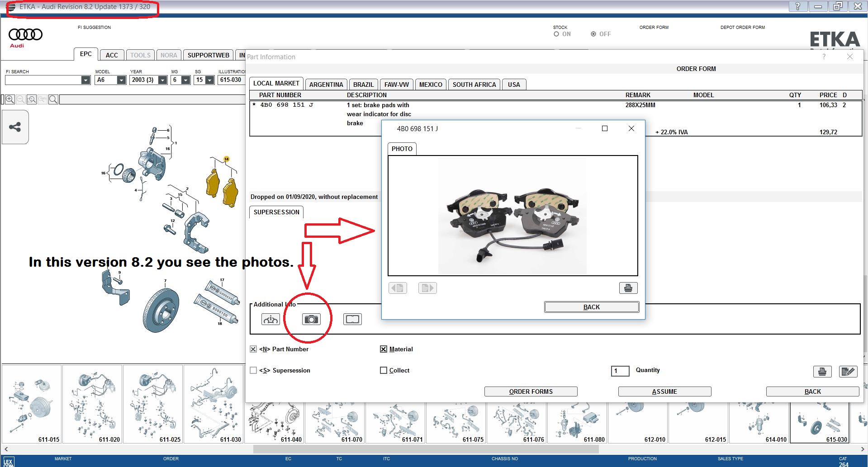
Task: Open ORDER FORM in the top header
Action: pos(654,27)
